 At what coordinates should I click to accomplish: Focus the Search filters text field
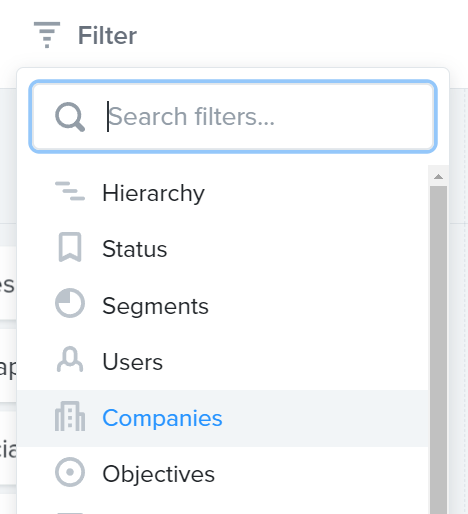pos(233,117)
